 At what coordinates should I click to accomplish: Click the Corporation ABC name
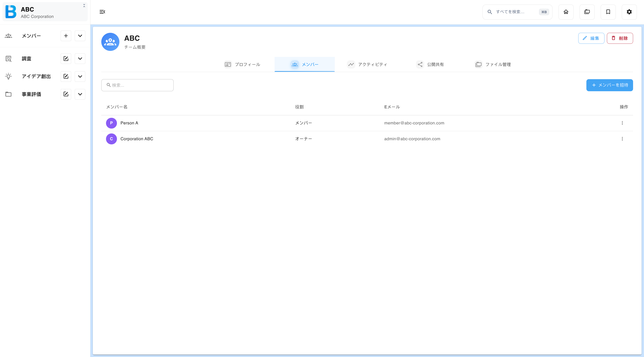(137, 139)
